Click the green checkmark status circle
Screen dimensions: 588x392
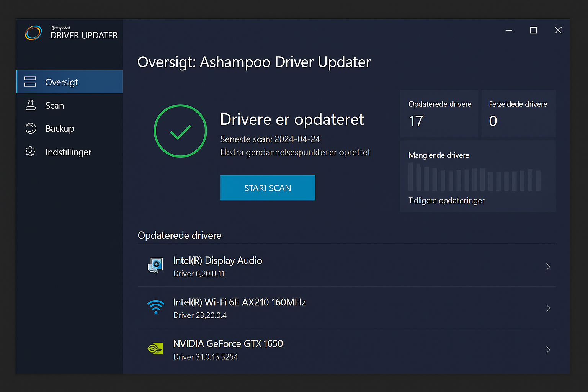coord(180,131)
